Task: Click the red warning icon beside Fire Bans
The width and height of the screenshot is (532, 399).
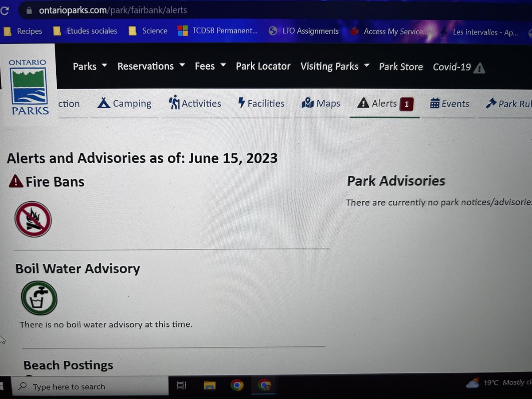Action: click(16, 181)
